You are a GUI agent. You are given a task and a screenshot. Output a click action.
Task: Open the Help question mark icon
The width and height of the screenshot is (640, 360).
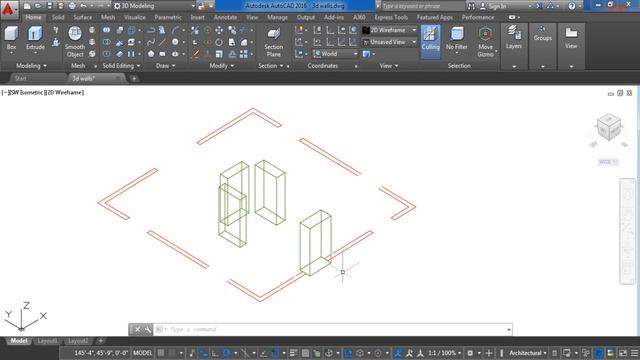pyautogui.click(x=572, y=6)
